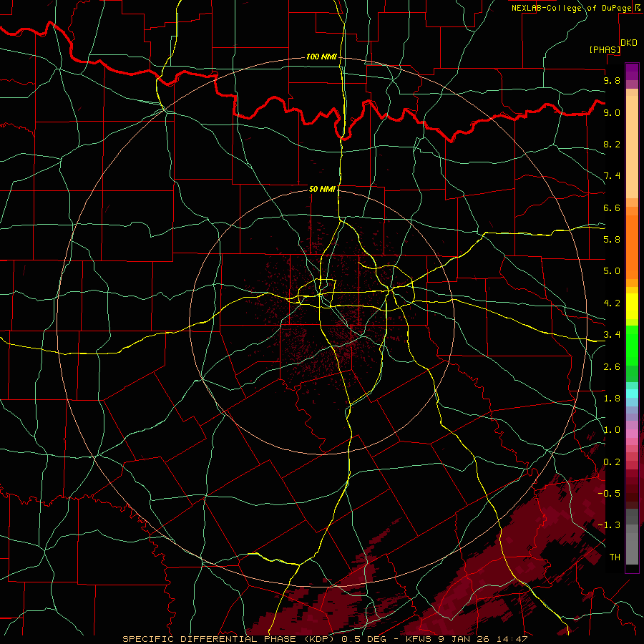The height and width of the screenshot is (644, 644).
Task: Click the 1.0 value on color scale
Action: click(x=612, y=430)
